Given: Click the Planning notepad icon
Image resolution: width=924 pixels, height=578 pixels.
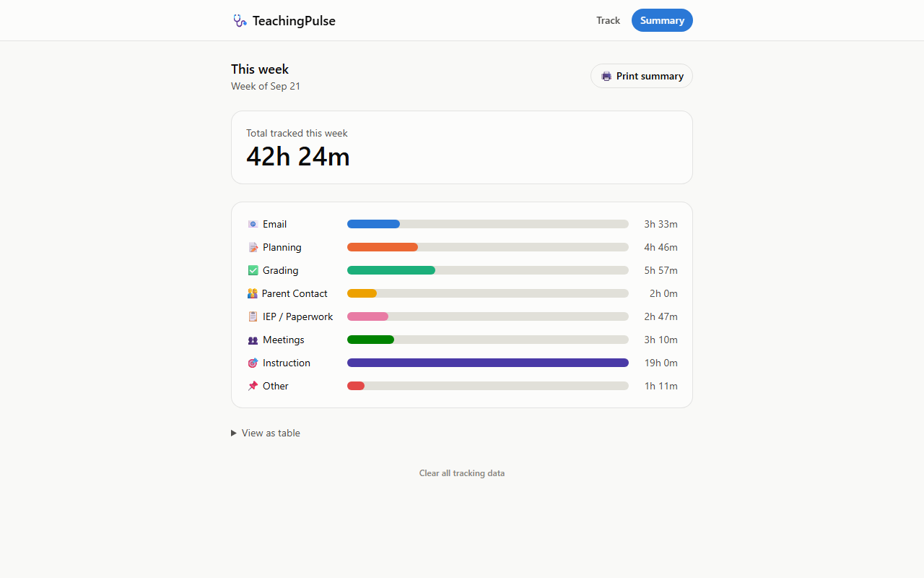Looking at the screenshot, I should pos(253,247).
